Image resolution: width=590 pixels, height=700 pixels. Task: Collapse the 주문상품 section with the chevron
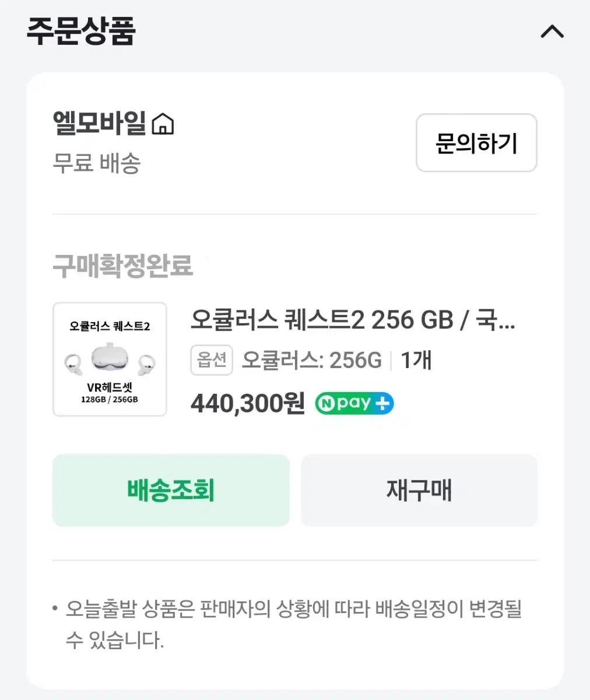coord(552,31)
